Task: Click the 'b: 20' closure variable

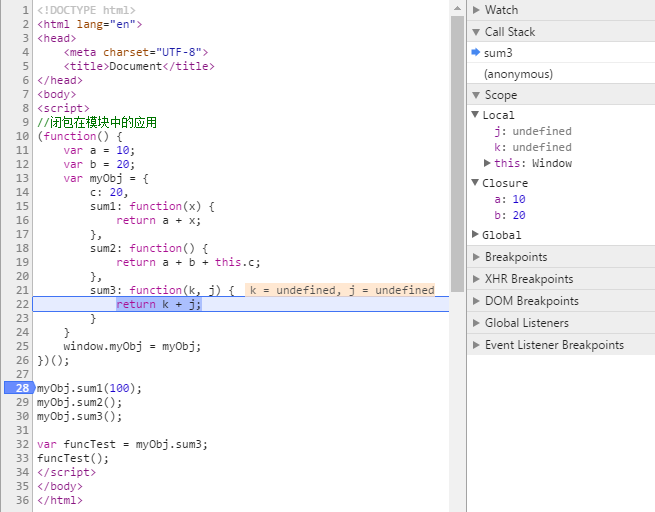Action: pos(510,215)
